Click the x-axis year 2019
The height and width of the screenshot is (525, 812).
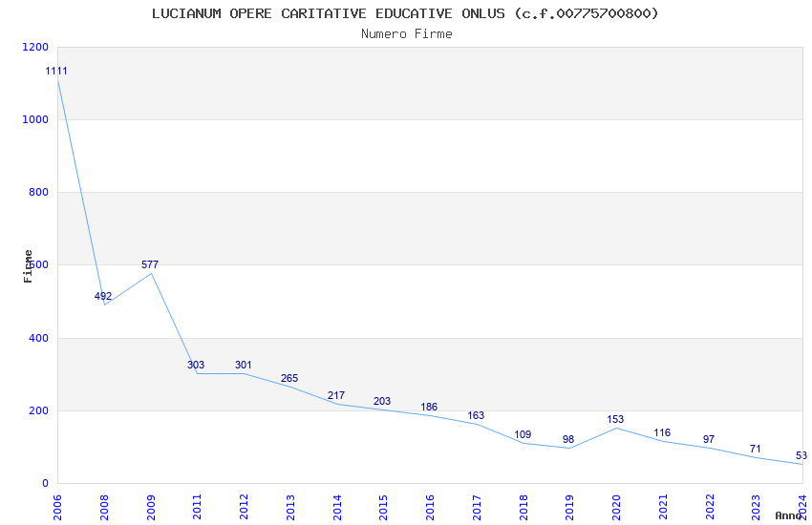pyautogui.click(x=569, y=507)
